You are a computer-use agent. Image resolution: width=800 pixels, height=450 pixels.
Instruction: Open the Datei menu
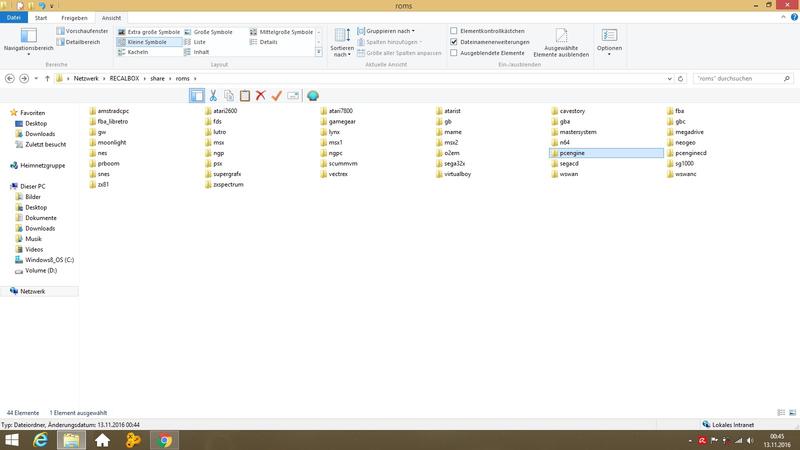click(14, 17)
